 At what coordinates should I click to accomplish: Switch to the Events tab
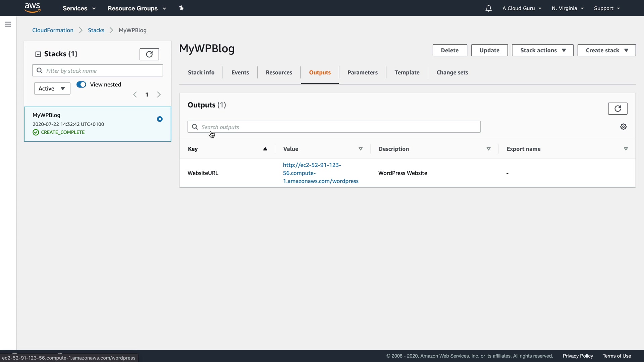[240, 72]
